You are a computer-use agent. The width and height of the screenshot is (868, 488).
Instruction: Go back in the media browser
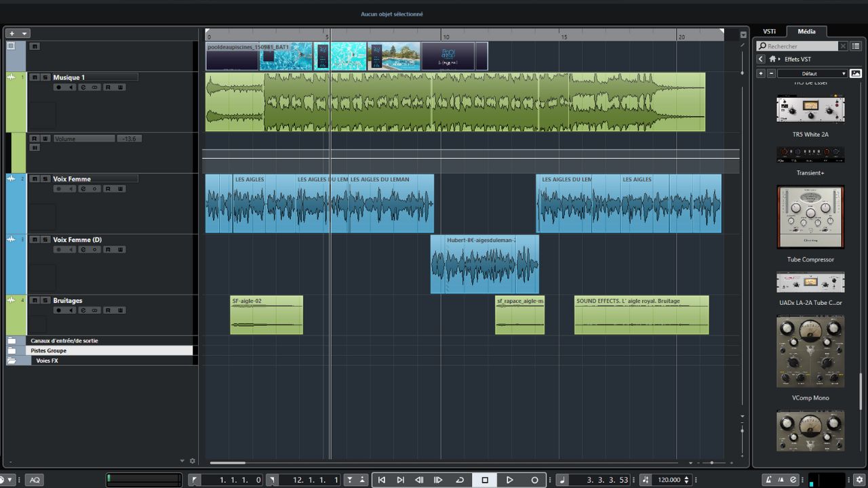click(761, 59)
